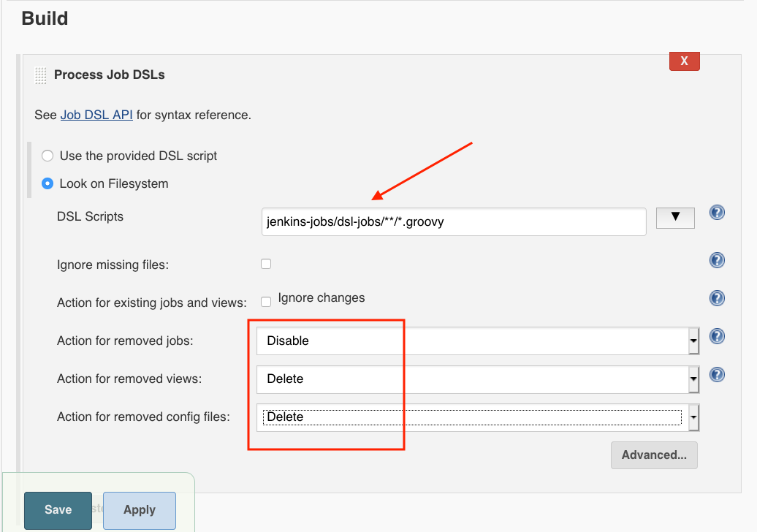This screenshot has width=757, height=532.
Task: Open help for removed views action
Action: tap(717, 375)
